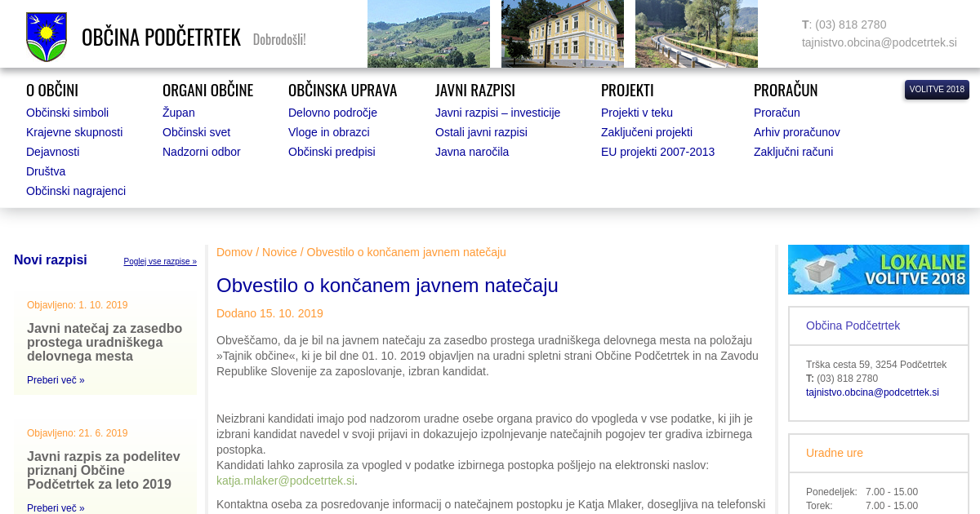Go to Občinski simboli page
This screenshot has height=514, width=980.
tap(67, 113)
